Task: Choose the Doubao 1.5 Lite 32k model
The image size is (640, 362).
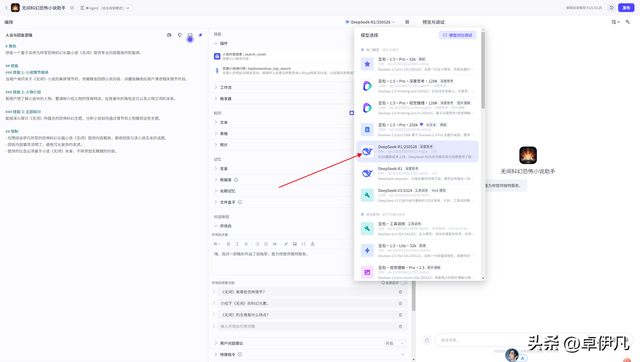Action: pos(417,251)
